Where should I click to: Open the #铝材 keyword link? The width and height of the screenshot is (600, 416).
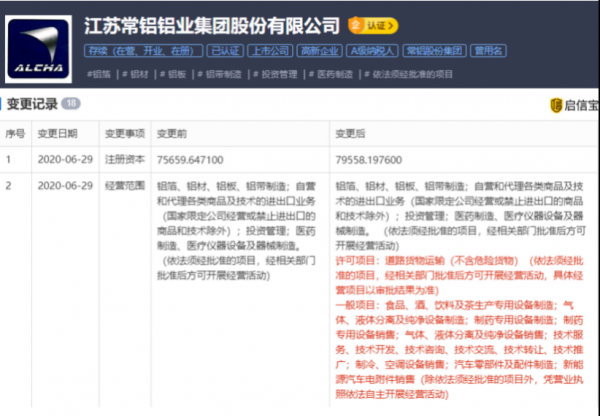(x=135, y=74)
